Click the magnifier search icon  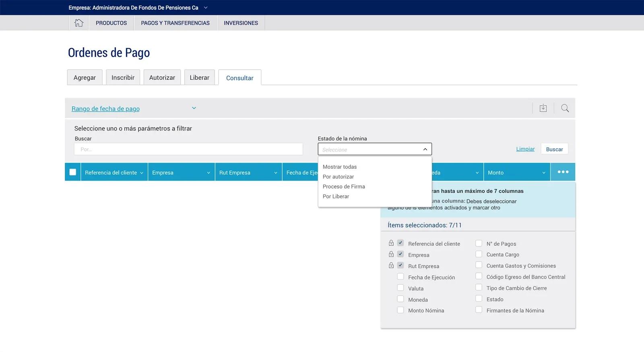tap(565, 108)
